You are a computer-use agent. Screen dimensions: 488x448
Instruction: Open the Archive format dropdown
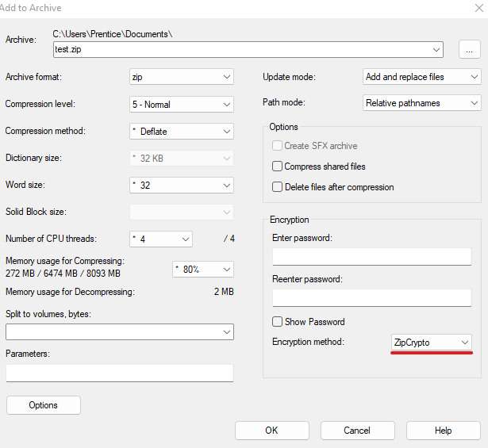tap(182, 77)
